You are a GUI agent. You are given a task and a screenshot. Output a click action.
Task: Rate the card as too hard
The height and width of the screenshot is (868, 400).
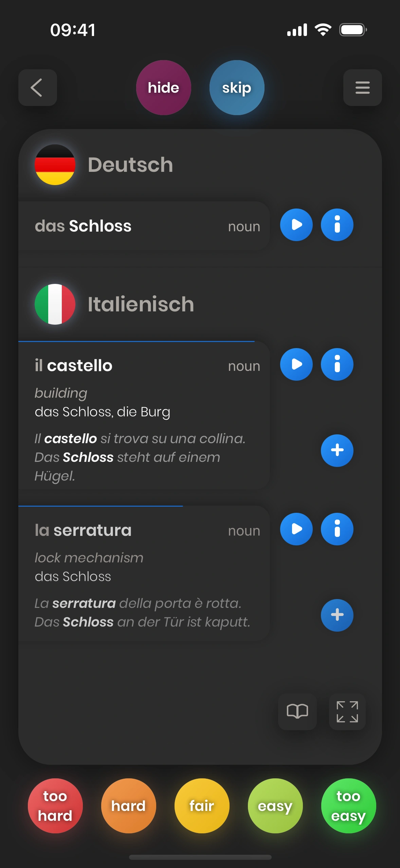55,806
